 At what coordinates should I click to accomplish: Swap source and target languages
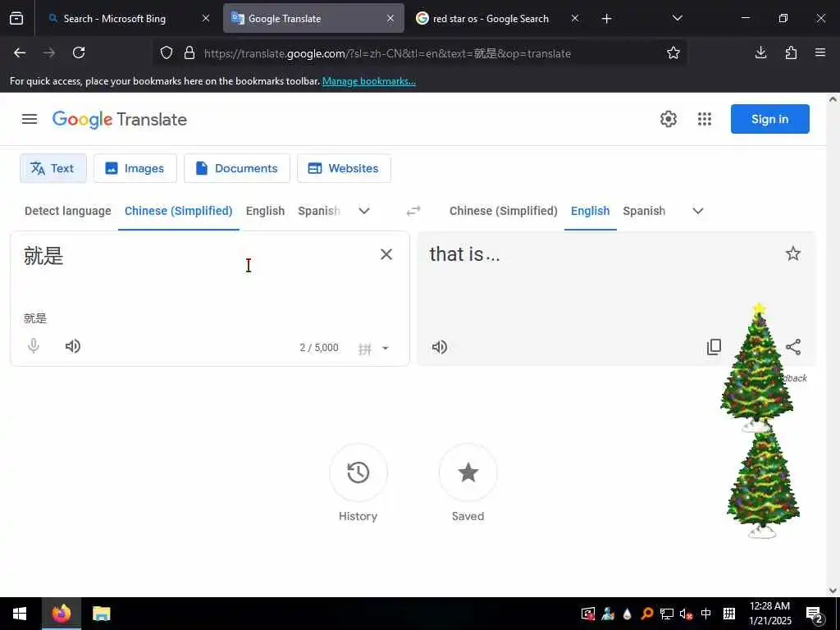(413, 211)
